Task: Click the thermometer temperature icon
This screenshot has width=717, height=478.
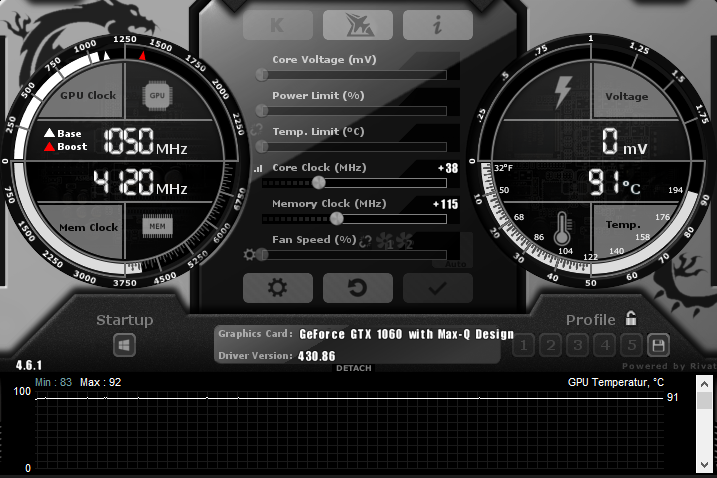Action: point(562,228)
